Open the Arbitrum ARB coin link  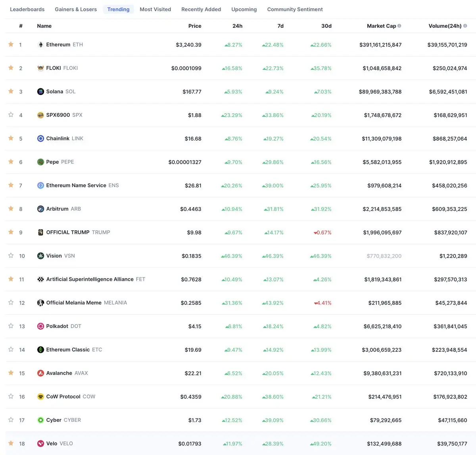[x=63, y=209]
